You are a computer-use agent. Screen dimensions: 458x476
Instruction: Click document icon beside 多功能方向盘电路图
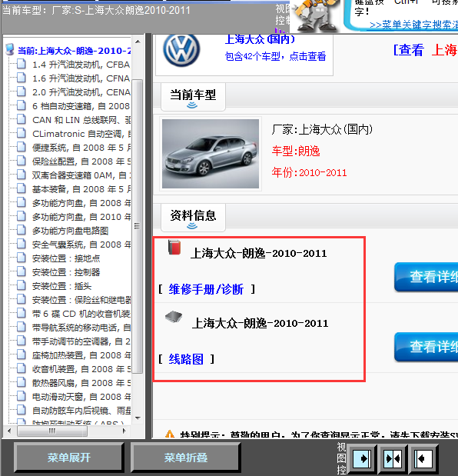click(x=22, y=230)
